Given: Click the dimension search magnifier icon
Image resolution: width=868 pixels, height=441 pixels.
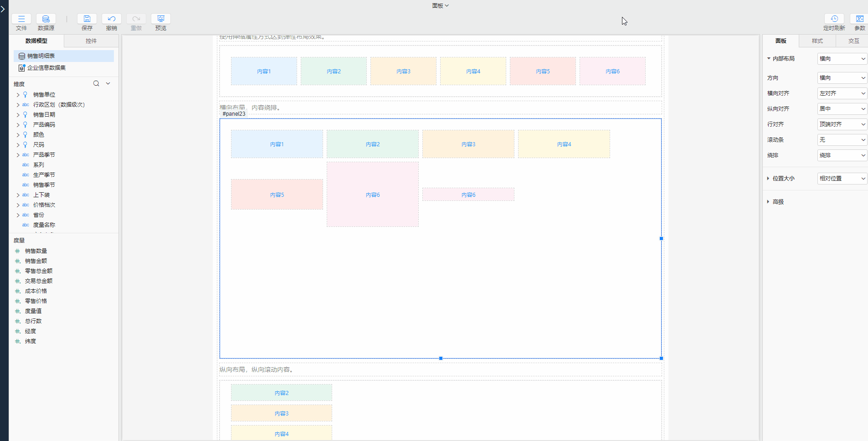Looking at the screenshot, I should tap(96, 83).
